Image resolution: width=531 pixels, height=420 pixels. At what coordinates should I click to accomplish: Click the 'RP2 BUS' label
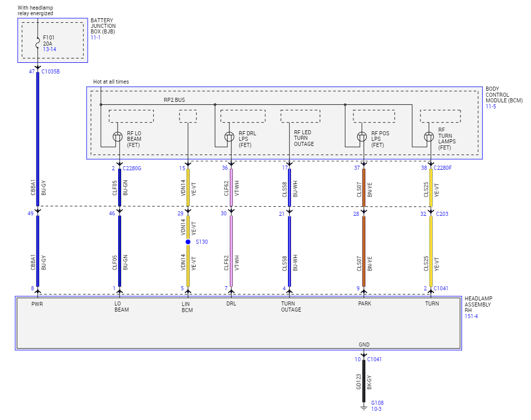[174, 100]
